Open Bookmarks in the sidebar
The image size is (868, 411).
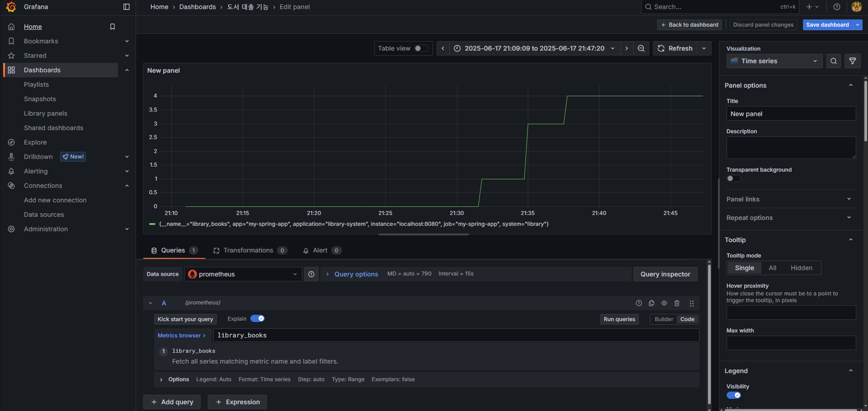41,41
